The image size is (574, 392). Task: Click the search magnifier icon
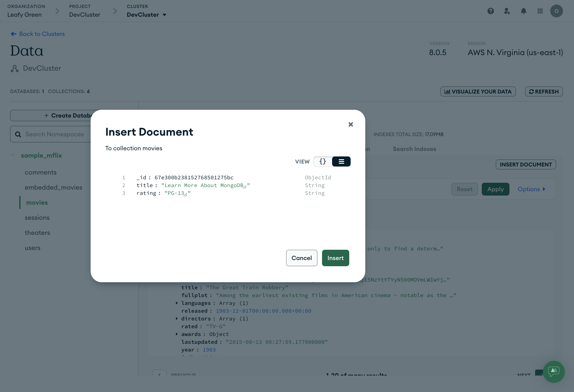[18, 134]
